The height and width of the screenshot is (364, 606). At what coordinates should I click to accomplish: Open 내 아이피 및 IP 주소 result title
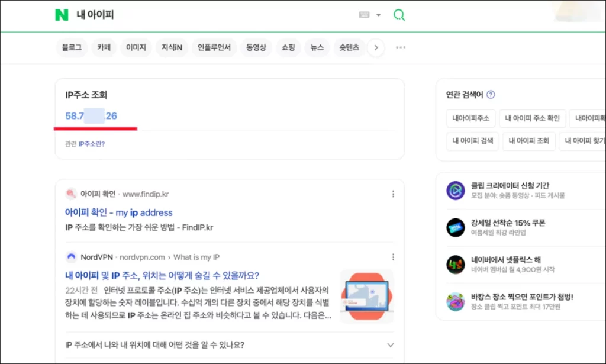point(162,275)
